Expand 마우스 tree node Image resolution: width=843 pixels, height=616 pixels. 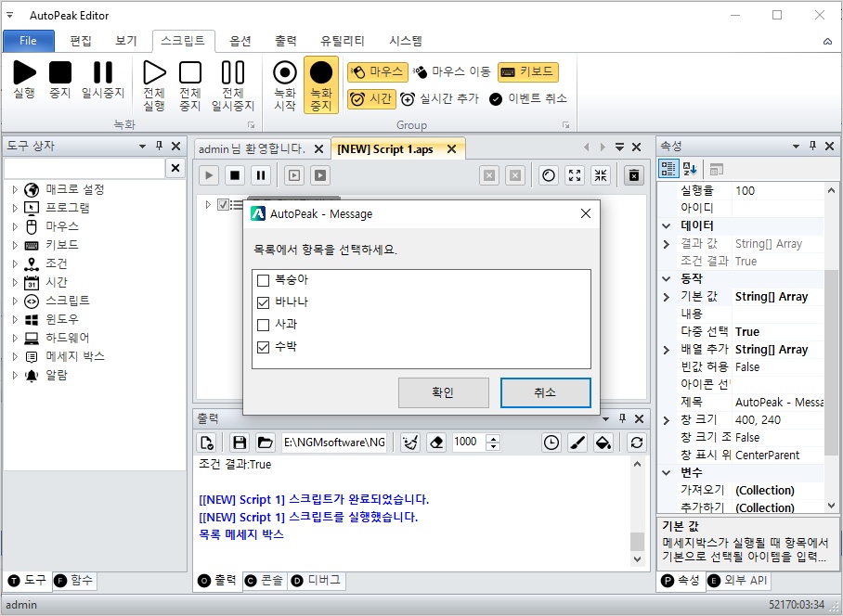[x=15, y=226]
